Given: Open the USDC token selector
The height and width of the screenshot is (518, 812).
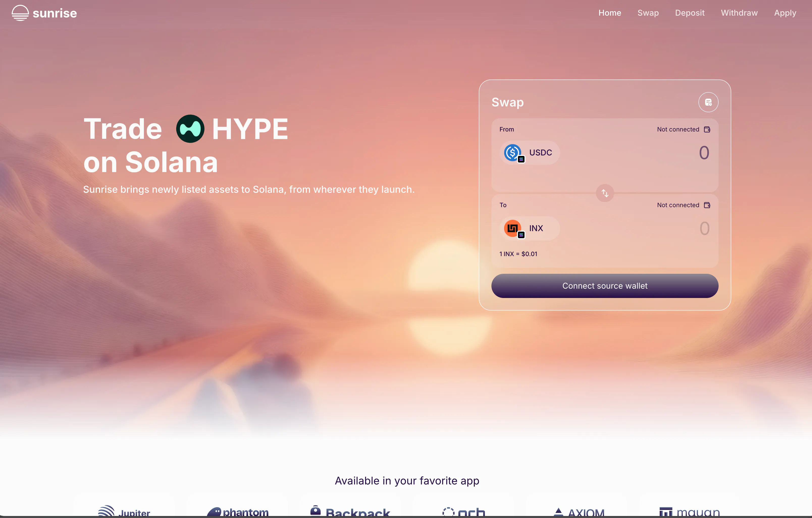Looking at the screenshot, I should pos(529,153).
